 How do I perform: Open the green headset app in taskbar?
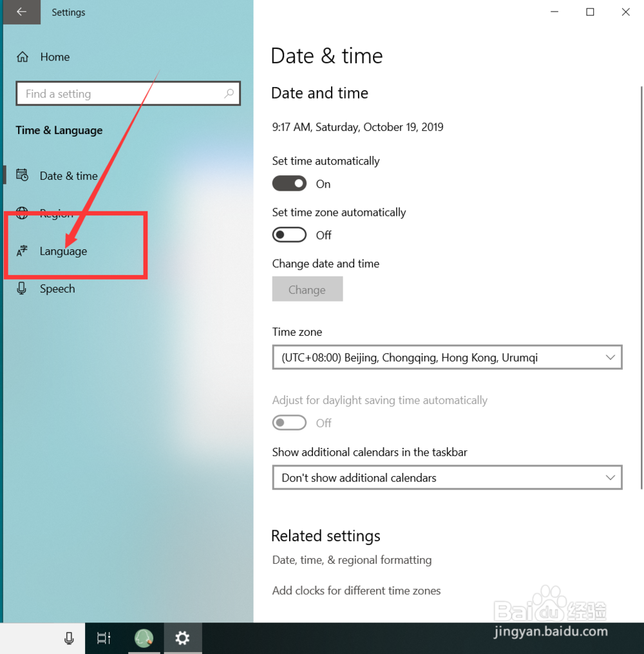144,638
